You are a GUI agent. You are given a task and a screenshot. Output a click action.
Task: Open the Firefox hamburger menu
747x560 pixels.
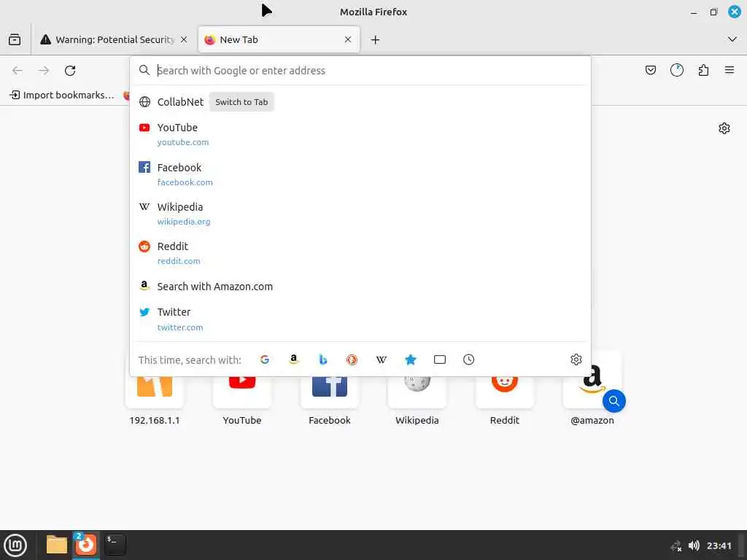[x=729, y=71]
